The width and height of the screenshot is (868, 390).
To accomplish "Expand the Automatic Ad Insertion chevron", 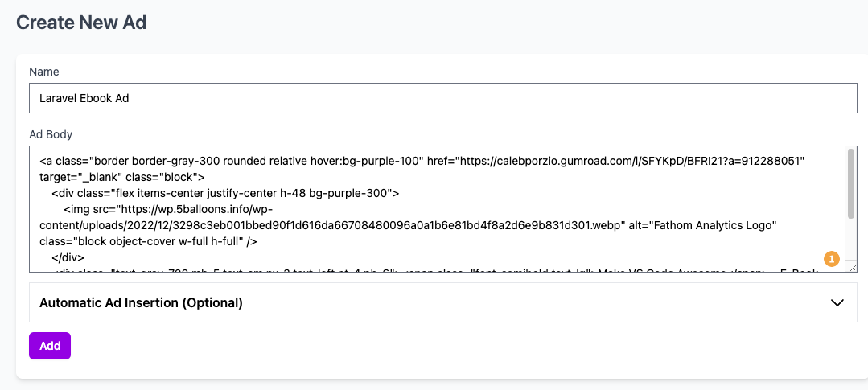I will click(x=837, y=302).
